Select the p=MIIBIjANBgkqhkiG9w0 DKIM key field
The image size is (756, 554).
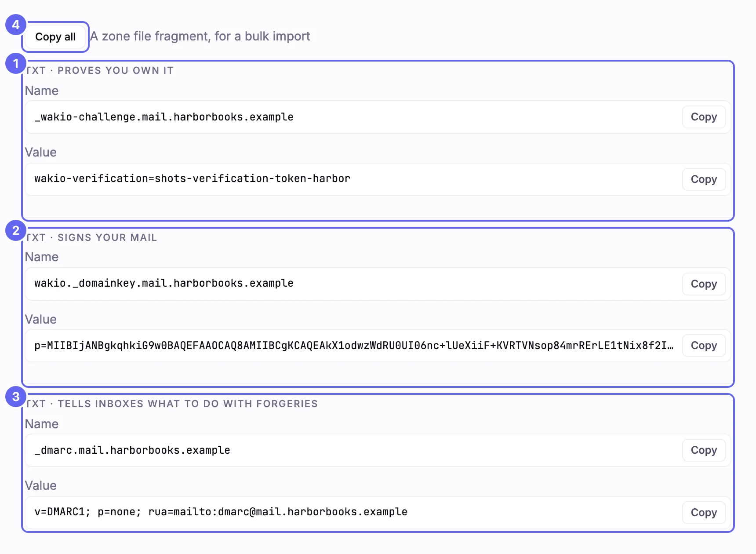(x=378, y=346)
